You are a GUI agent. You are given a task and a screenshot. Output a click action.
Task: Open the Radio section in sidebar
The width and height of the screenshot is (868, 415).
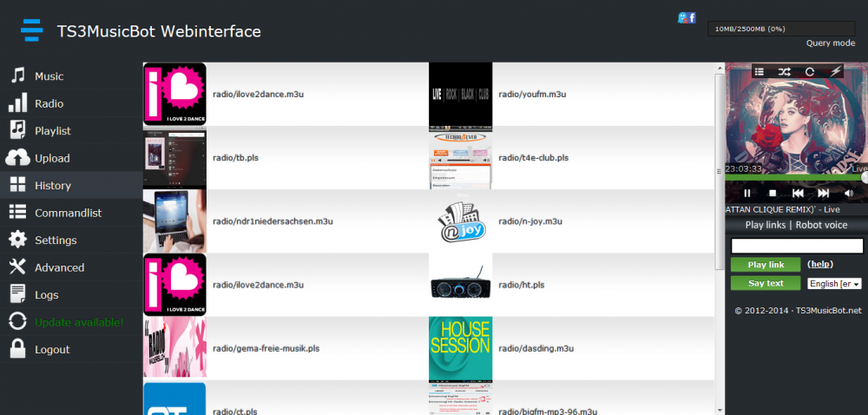pyautogui.click(x=71, y=103)
